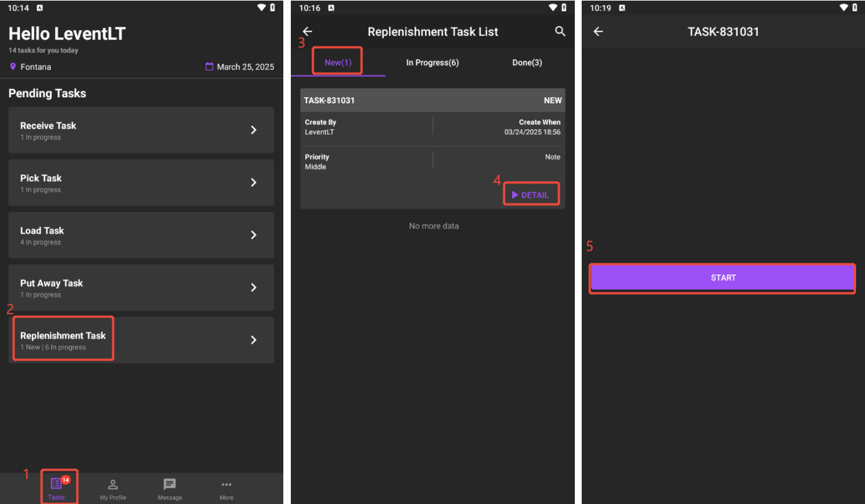Screen dimensions: 865x504
Task: Open DETAIL for TASK-831031
Action: click(x=530, y=195)
